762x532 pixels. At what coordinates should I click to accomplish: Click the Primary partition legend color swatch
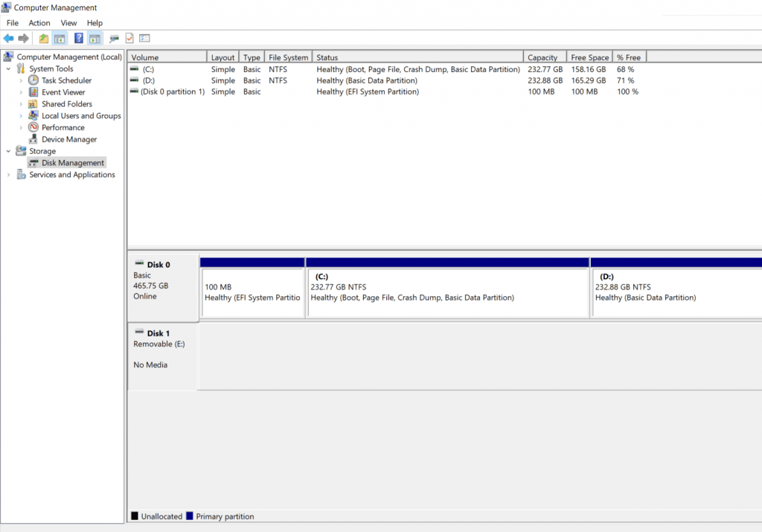[x=191, y=516]
